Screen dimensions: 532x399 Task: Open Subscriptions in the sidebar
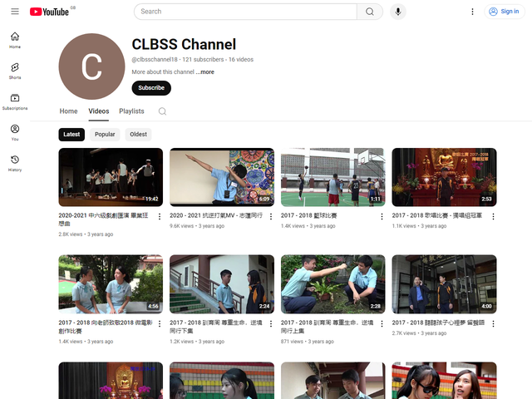pyautogui.click(x=15, y=101)
